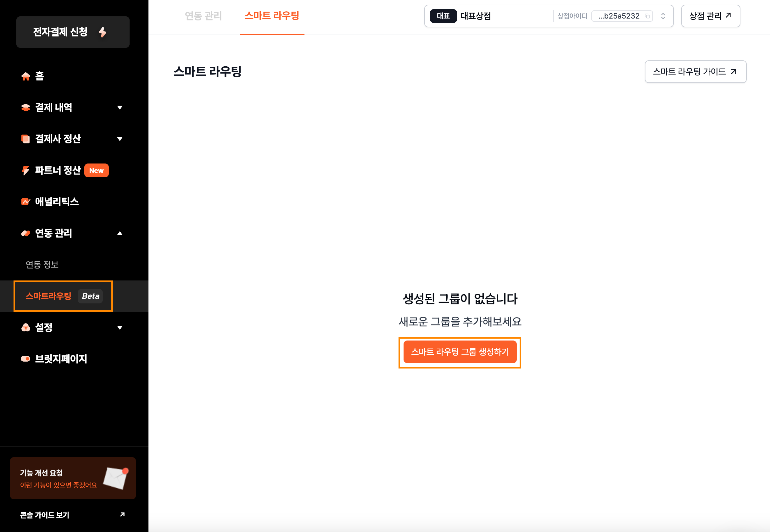Expand the 결제사 정산 submenu arrow
The height and width of the screenshot is (532, 770).
point(120,139)
